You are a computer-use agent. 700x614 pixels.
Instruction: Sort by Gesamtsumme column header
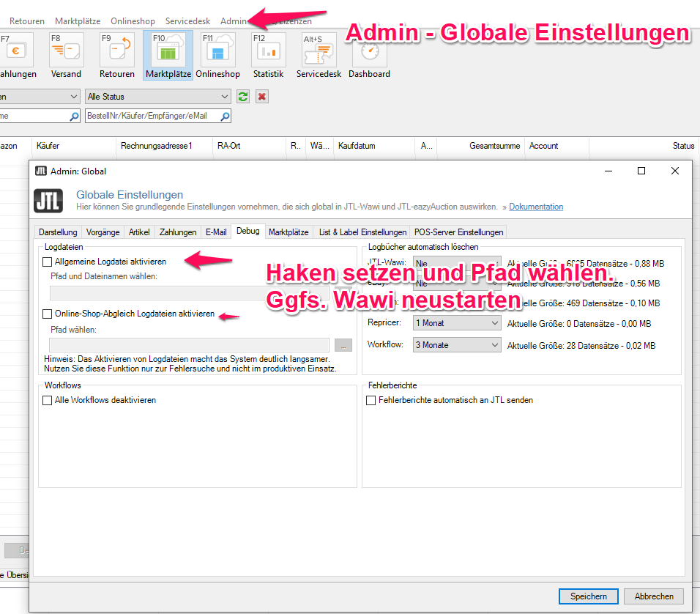click(480, 146)
